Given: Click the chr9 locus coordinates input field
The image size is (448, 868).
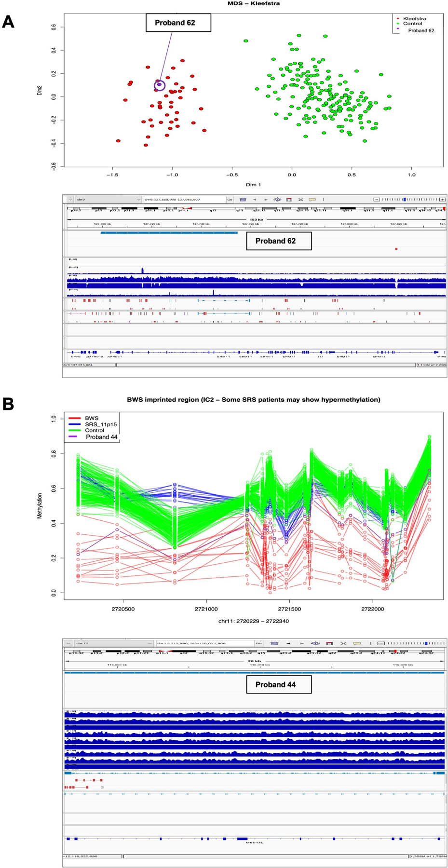Looking at the screenshot, I should 184,199.
